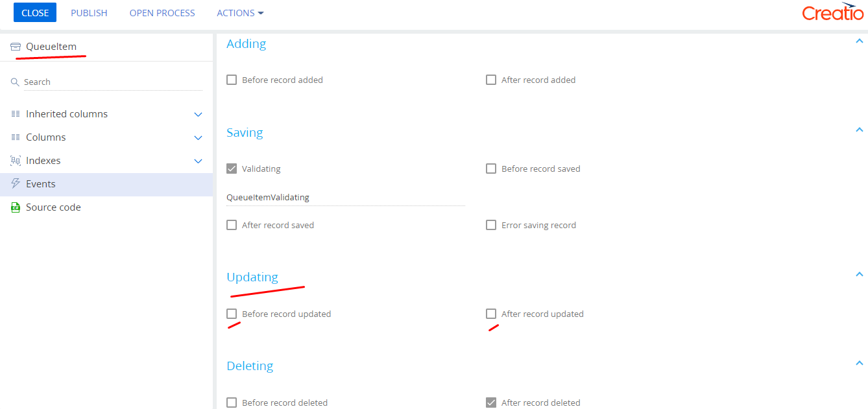
Task: Click the OPEN PROCESS button
Action: click(x=162, y=13)
